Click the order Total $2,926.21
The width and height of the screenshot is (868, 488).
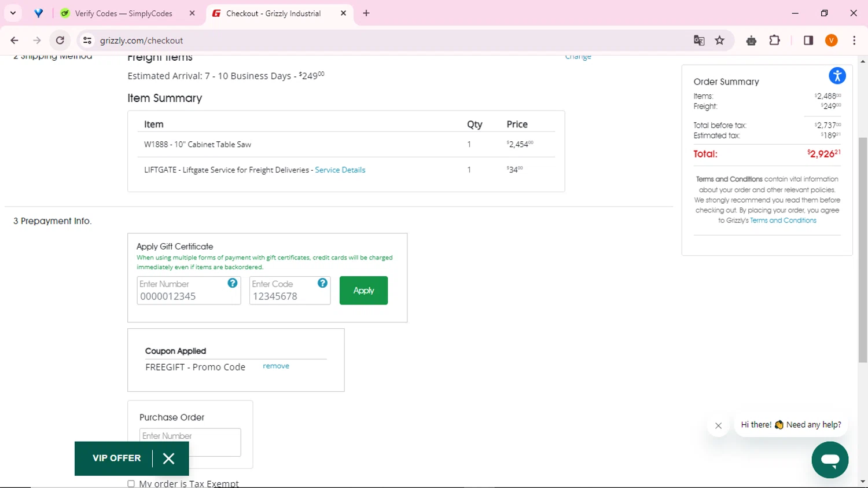824,153
